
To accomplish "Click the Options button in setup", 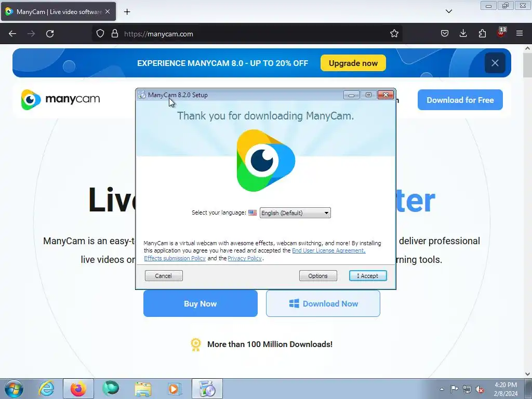I will pyautogui.click(x=318, y=276).
